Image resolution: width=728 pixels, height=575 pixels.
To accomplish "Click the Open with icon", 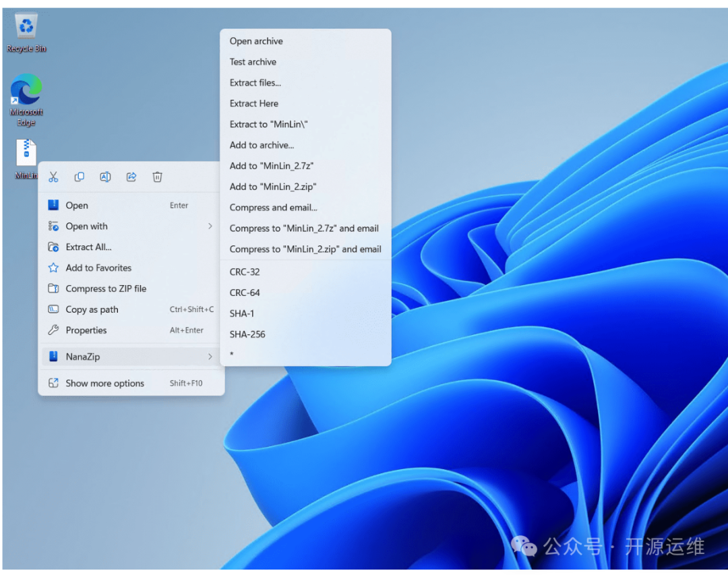I will 53,226.
